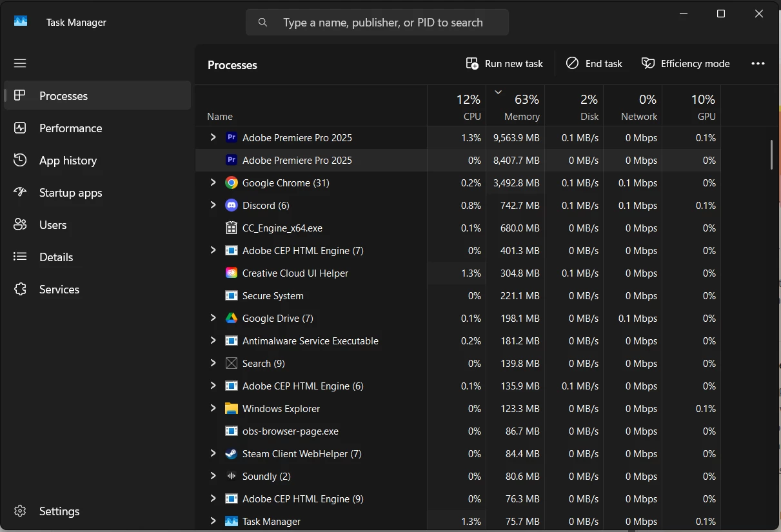
Task: Select the 742.7 MB memory value
Action: [x=519, y=205]
